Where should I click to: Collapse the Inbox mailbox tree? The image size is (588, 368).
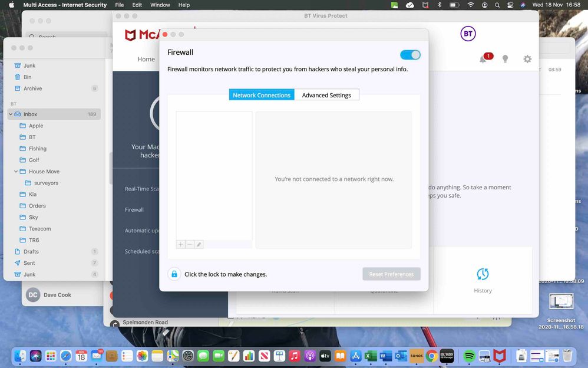click(x=11, y=114)
